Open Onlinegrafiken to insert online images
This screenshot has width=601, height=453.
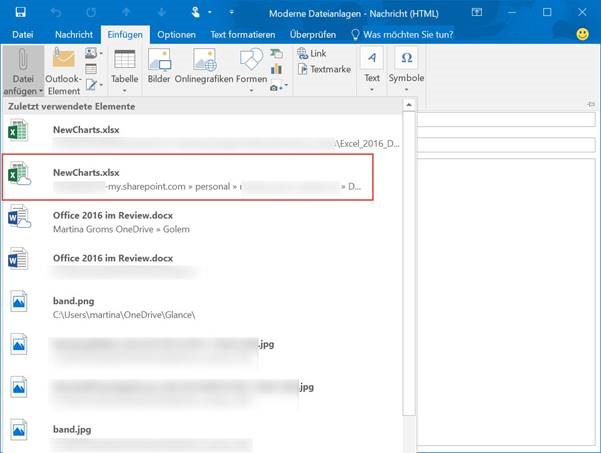pyautogui.click(x=204, y=62)
